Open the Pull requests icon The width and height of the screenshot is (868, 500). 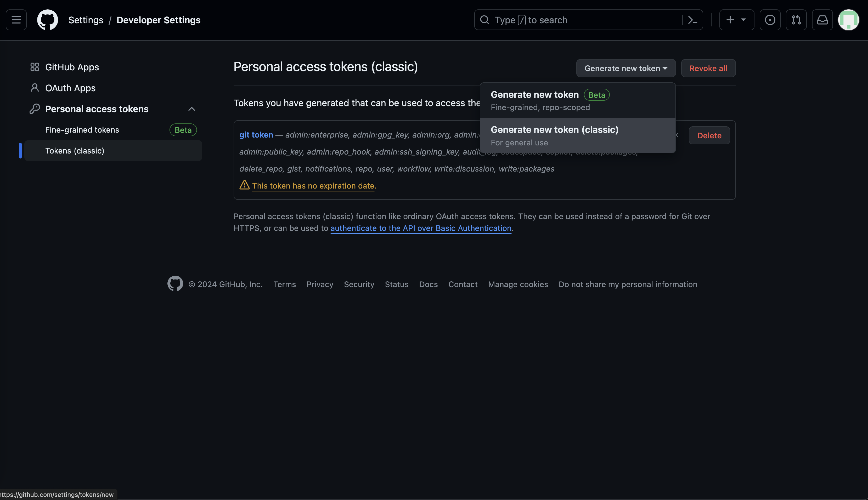click(796, 20)
